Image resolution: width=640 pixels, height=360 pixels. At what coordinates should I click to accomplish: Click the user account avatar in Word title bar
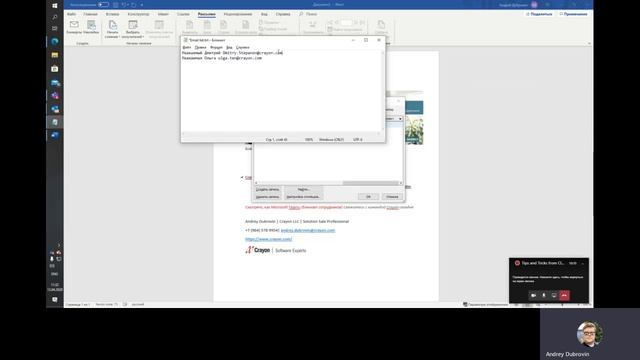pos(534,5)
